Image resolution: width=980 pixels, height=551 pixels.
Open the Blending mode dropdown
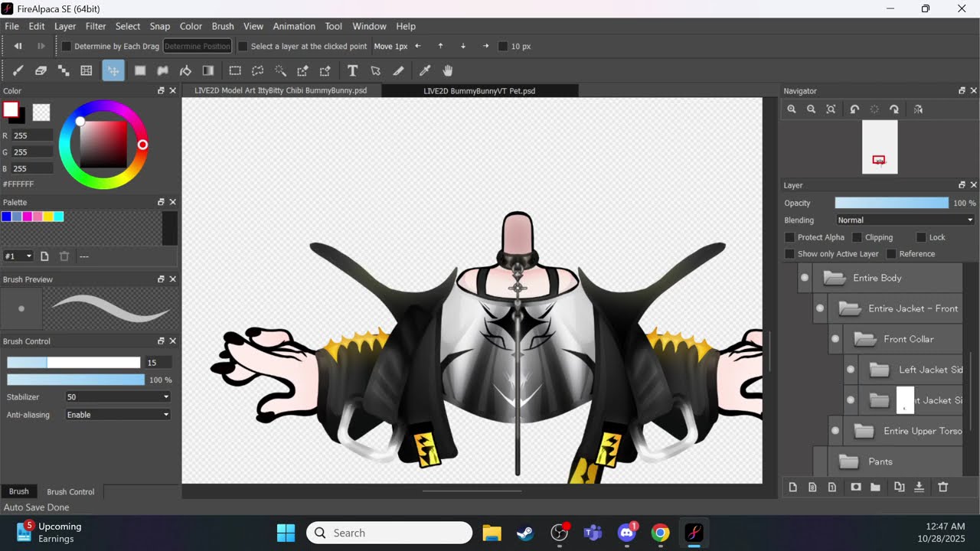pyautogui.click(x=905, y=220)
